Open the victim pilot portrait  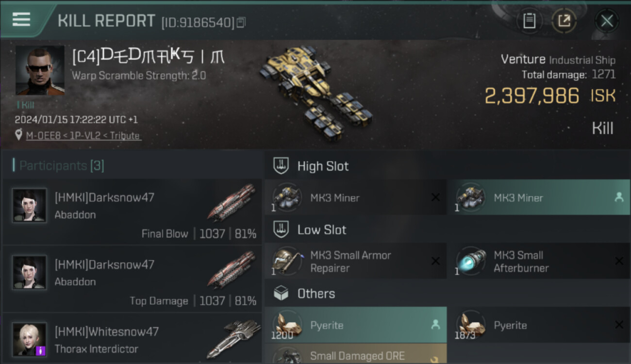pos(40,70)
